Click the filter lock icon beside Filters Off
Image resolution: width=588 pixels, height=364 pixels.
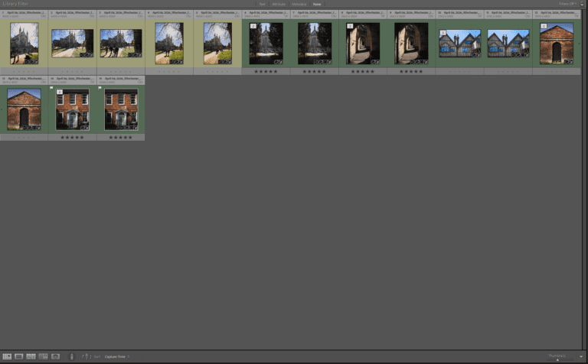tap(582, 4)
